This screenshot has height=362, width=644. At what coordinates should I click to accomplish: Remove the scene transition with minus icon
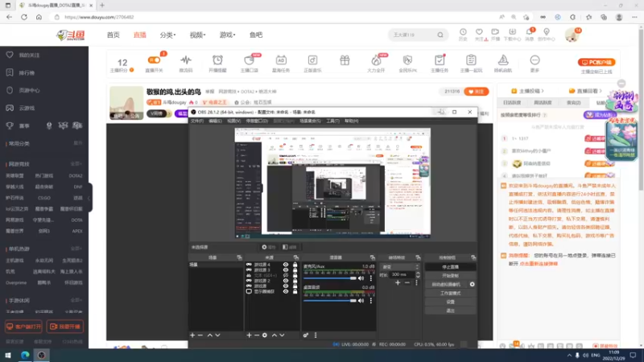click(x=407, y=283)
